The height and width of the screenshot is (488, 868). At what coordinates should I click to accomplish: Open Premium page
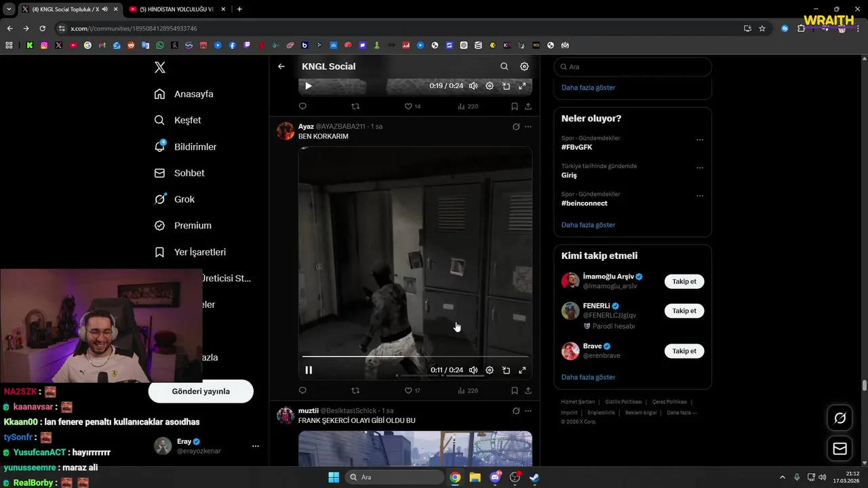182,226
